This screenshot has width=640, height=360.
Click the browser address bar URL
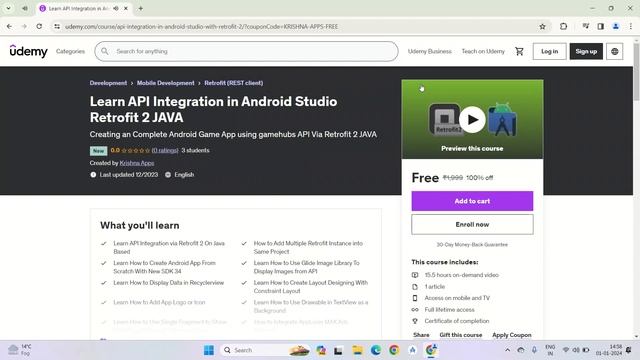(x=201, y=27)
